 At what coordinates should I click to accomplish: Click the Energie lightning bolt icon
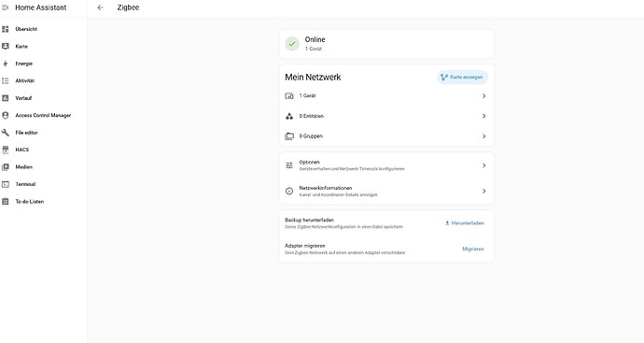coord(6,64)
